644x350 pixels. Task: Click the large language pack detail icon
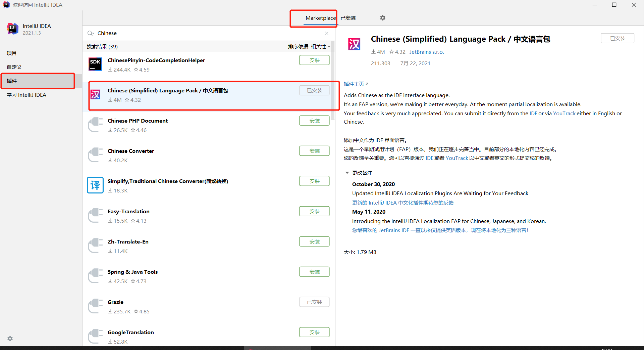click(354, 44)
